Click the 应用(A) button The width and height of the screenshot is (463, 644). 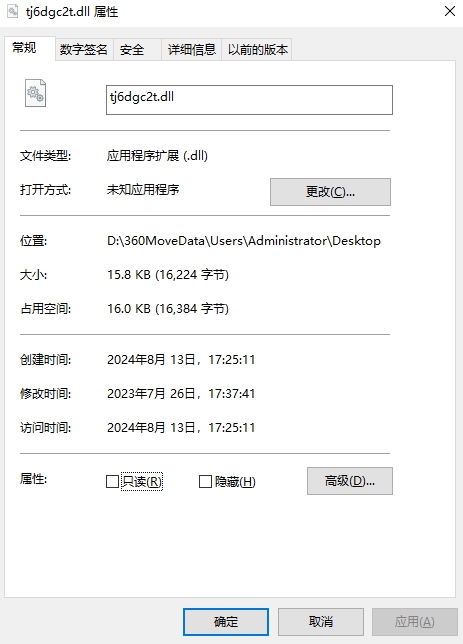tap(415, 622)
